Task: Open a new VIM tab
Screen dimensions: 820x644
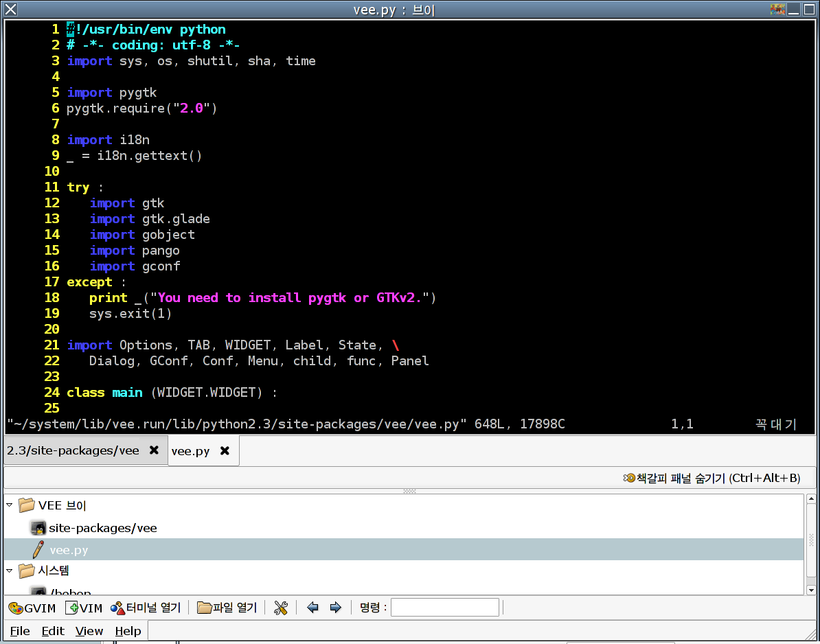Action: pos(84,608)
